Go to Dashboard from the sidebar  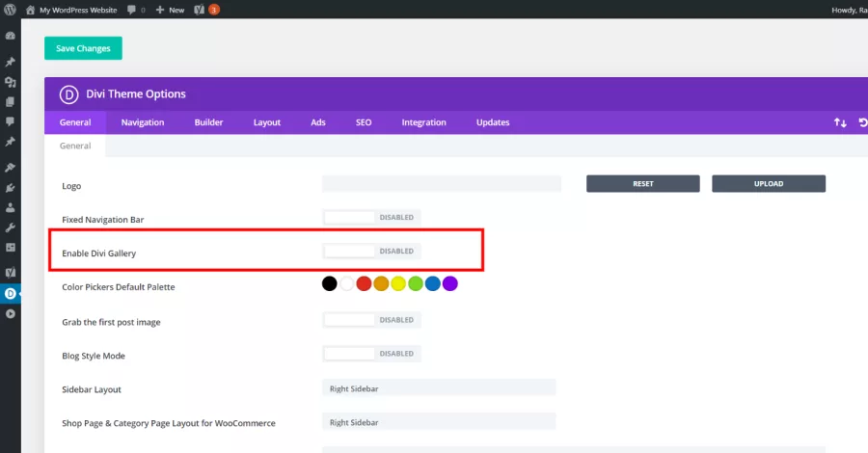[x=10, y=36]
